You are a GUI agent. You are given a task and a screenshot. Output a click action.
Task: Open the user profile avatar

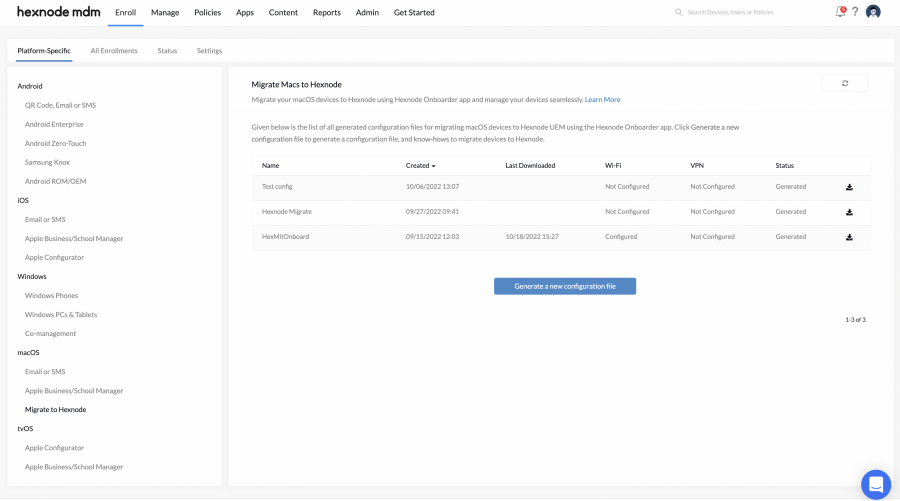coord(873,12)
